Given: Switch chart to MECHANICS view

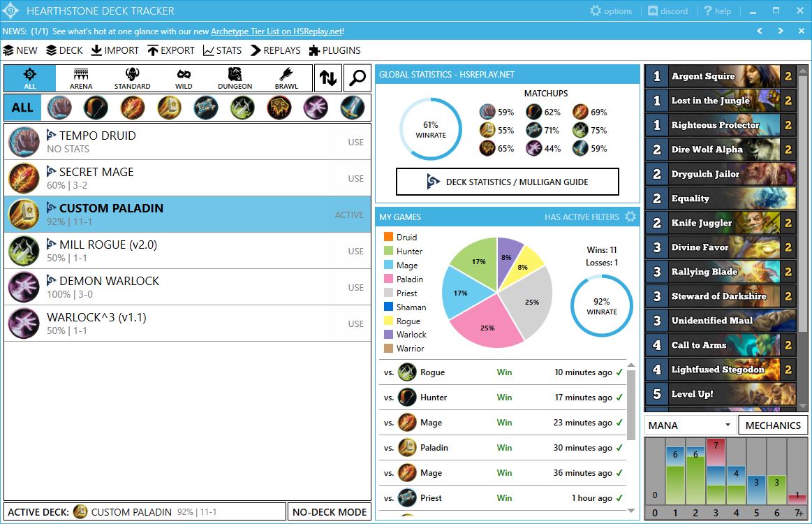Looking at the screenshot, I should click(773, 425).
